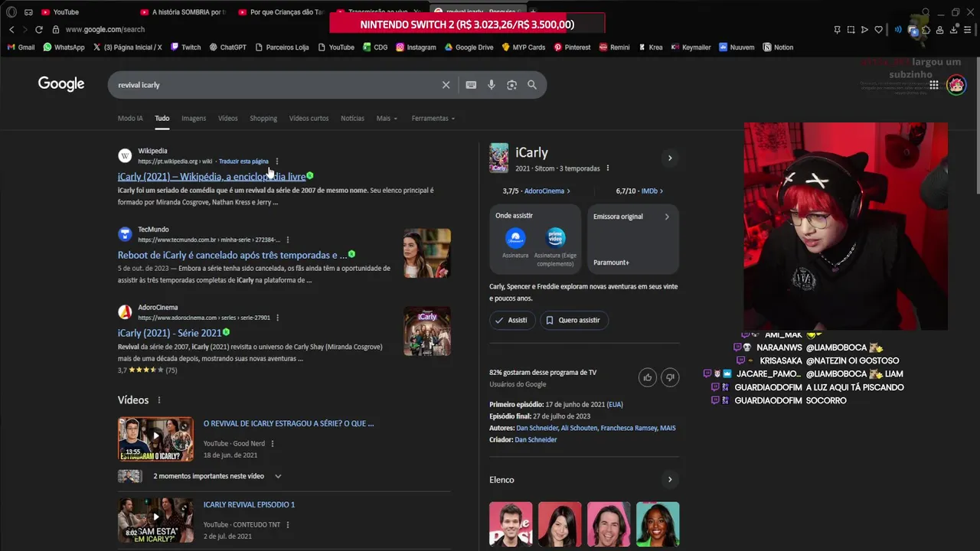Screen dimensions: 980x551
Task: Open the Notion bookmark
Action: tap(778, 47)
